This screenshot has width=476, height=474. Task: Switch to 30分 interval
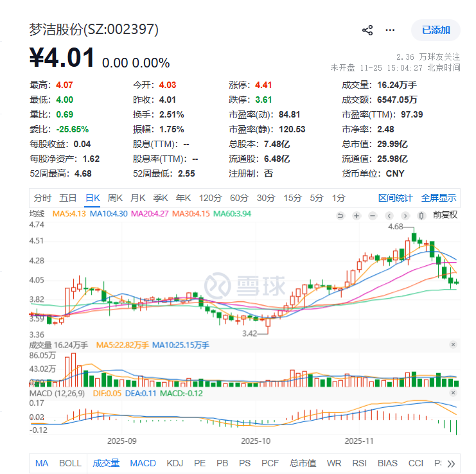(266, 198)
